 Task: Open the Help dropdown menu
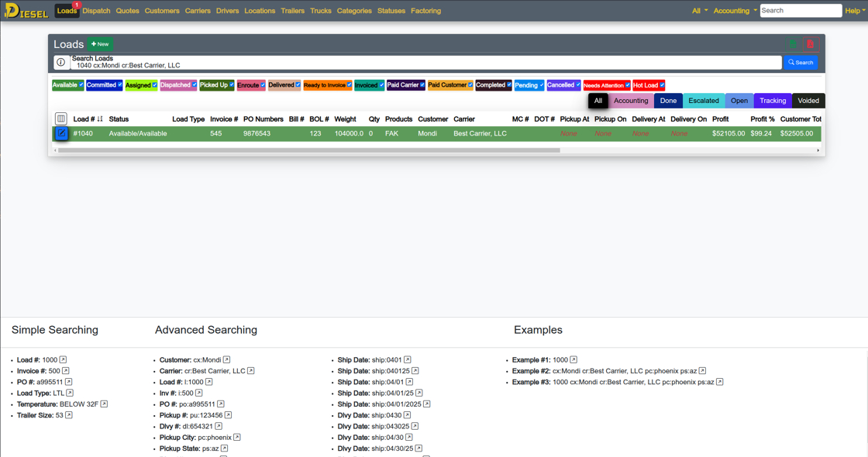pyautogui.click(x=855, y=11)
